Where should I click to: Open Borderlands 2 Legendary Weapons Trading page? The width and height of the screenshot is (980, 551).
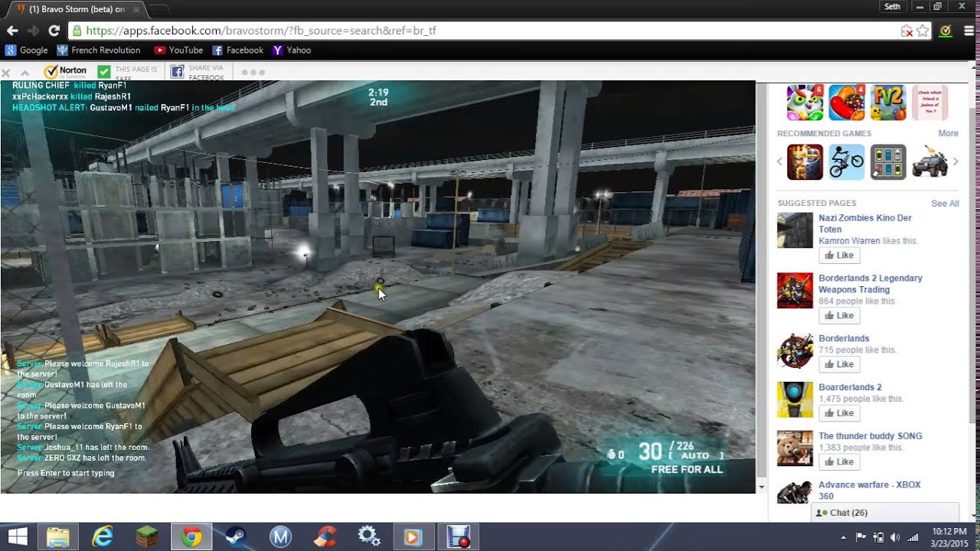(x=871, y=284)
